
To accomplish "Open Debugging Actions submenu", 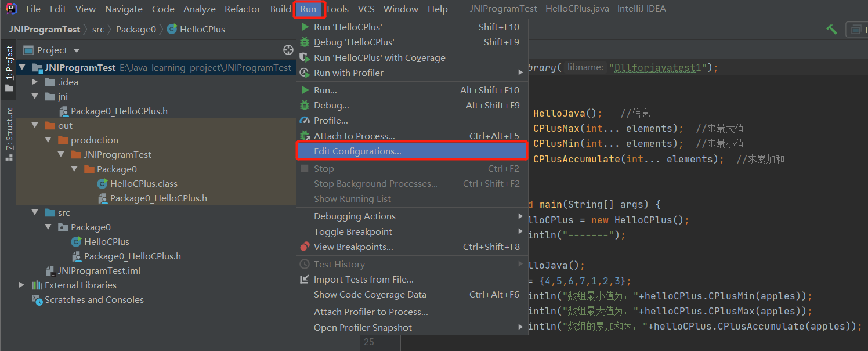I will pyautogui.click(x=412, y=216).
